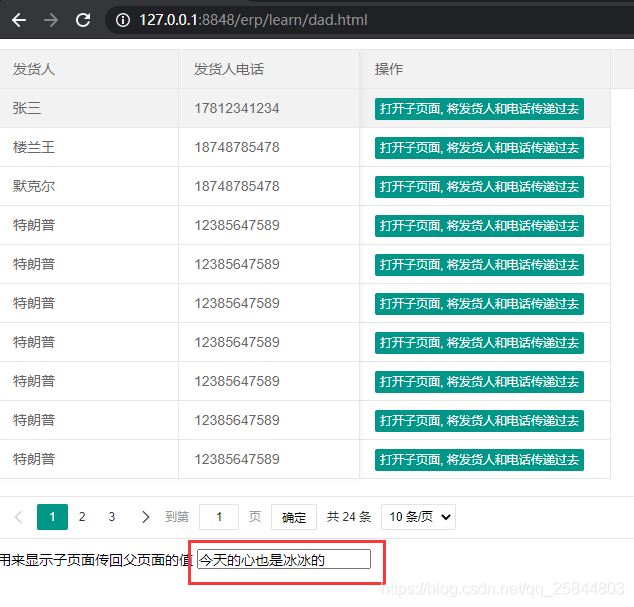Select page 3 in pagination

click(112, 517)
